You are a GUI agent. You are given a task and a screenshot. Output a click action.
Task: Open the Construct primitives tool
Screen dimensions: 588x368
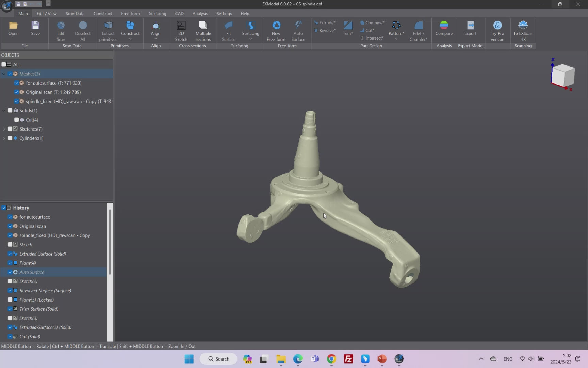pos(130,29)
